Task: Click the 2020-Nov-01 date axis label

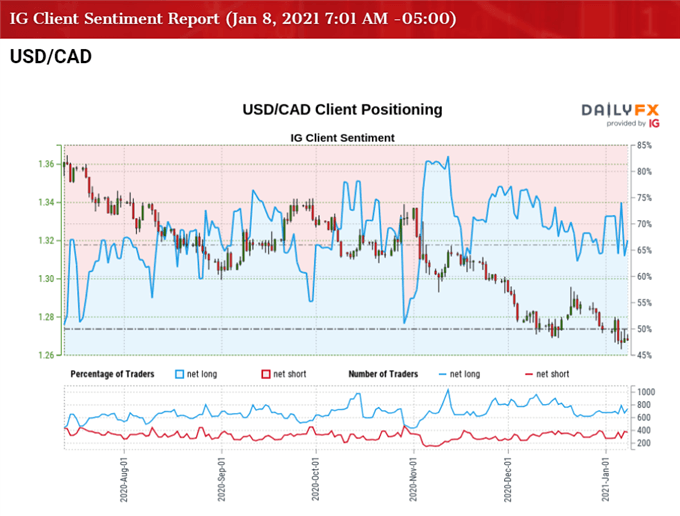Action: tap(413, 480)
